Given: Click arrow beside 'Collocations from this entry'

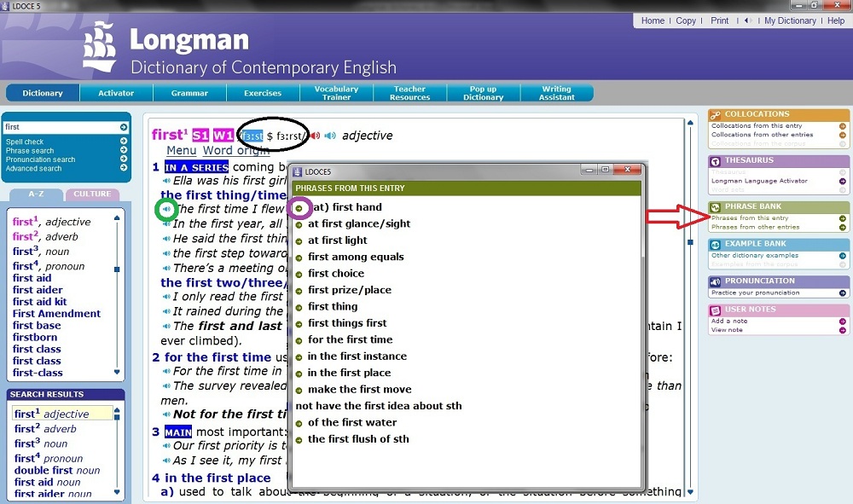Looking at the screenshot, I should pos(843,125).
